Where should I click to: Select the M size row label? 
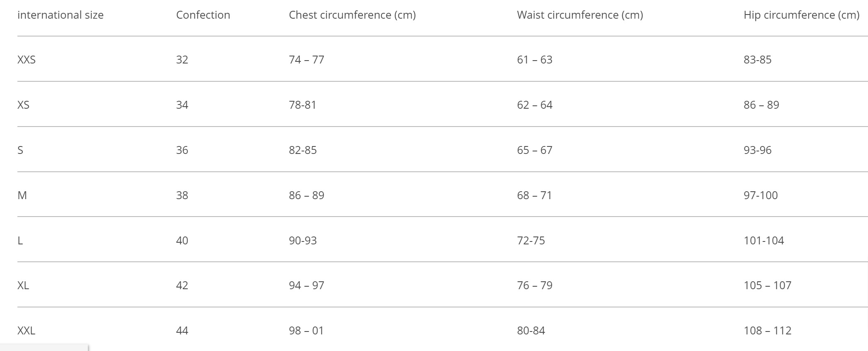click(x=22, y=195)
